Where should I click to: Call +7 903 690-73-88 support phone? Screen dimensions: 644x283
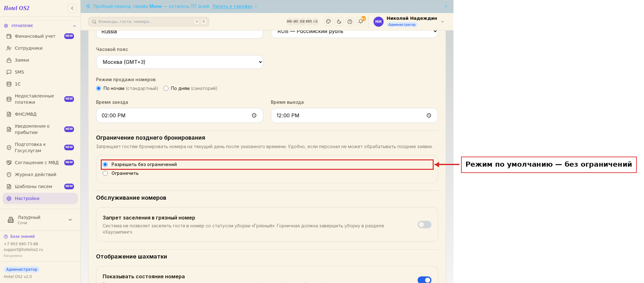(21, 244)
